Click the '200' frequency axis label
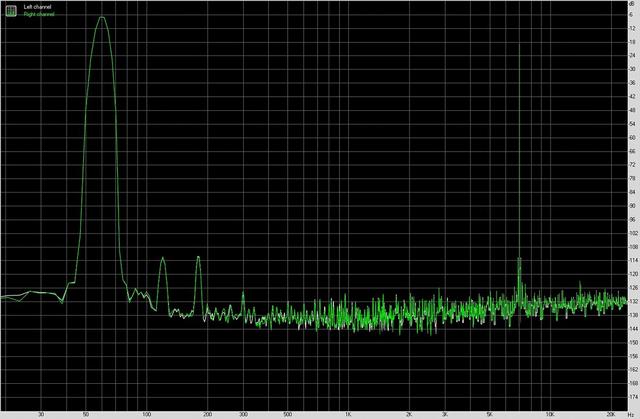This screenshot has width=640, height=419. [207, 415]
